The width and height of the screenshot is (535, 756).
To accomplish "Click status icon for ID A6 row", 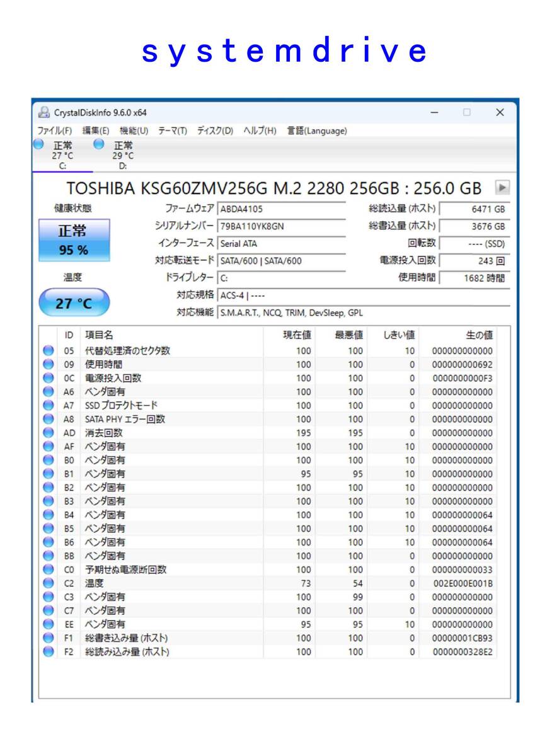I will pos(48,392).
